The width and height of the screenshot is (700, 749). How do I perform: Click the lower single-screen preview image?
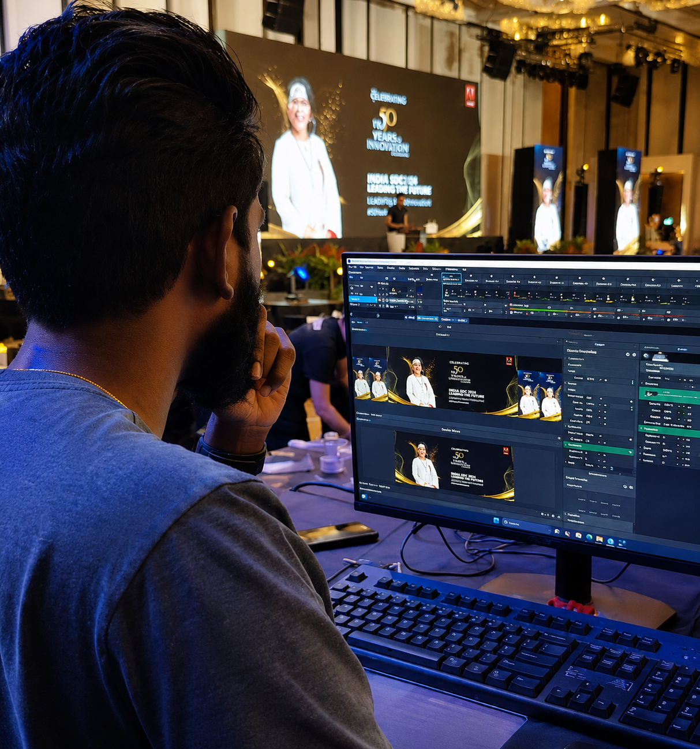454,465
